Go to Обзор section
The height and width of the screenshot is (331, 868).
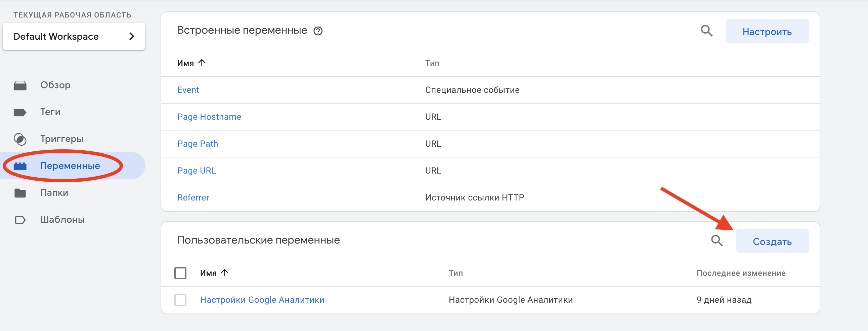pyautogui.click(x=55, y=85)
